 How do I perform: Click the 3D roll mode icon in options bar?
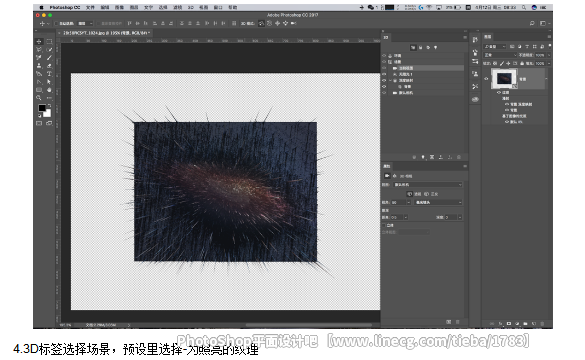click(x=269, y=23)
